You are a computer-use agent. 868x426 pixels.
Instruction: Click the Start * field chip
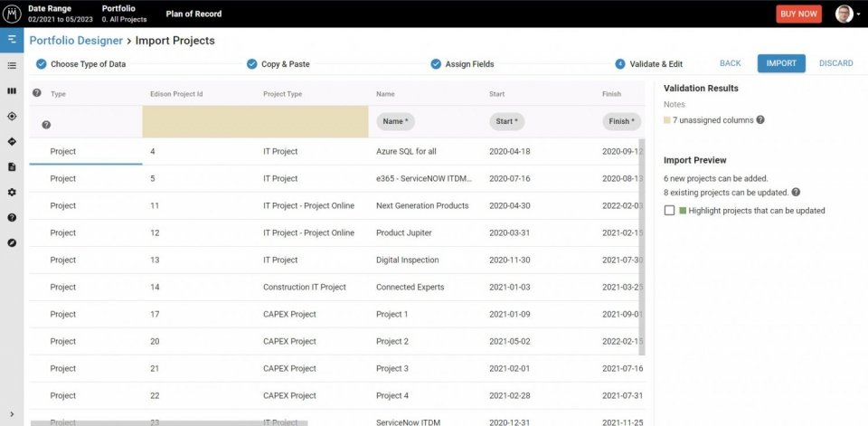[506, 121]
